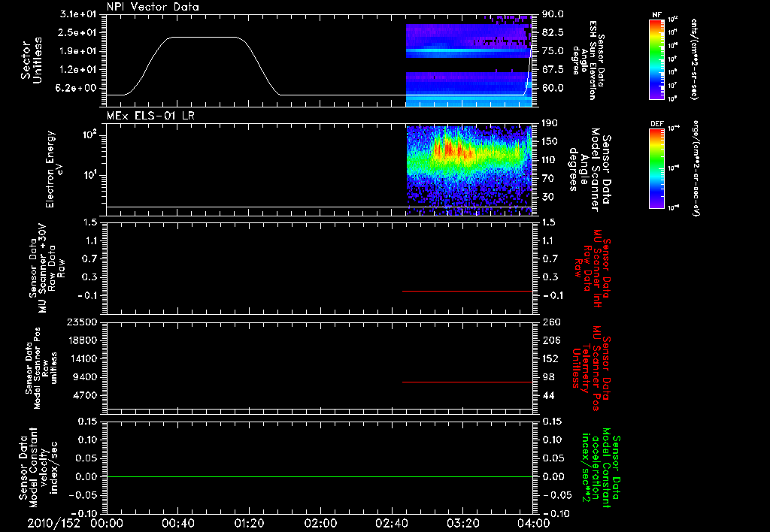Click the "02:00" time tick label
Screen dimensions: 770x532
point(320,523)
